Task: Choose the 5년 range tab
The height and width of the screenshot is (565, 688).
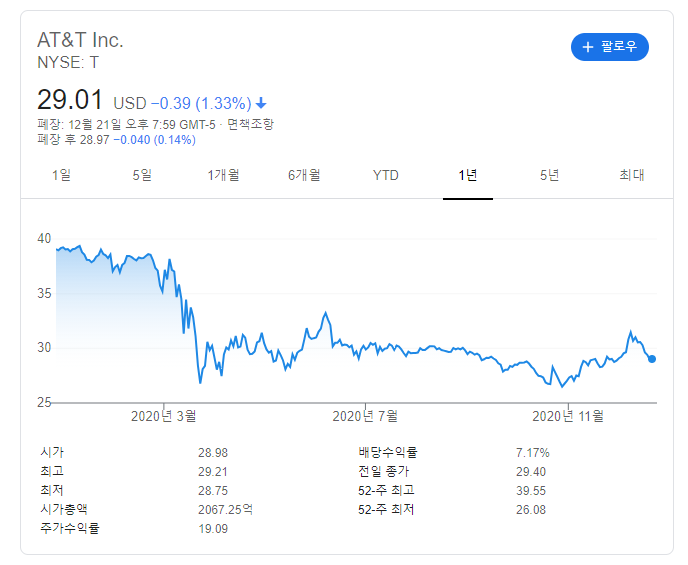Action: [549, 175]
